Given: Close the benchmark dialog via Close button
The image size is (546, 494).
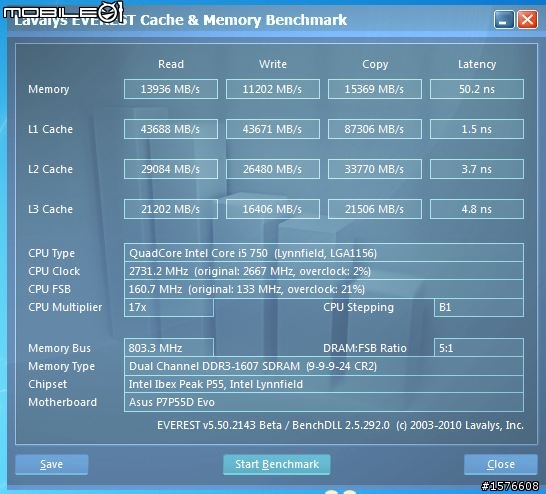Looking at the screenshot, I should tap(500, 464).
